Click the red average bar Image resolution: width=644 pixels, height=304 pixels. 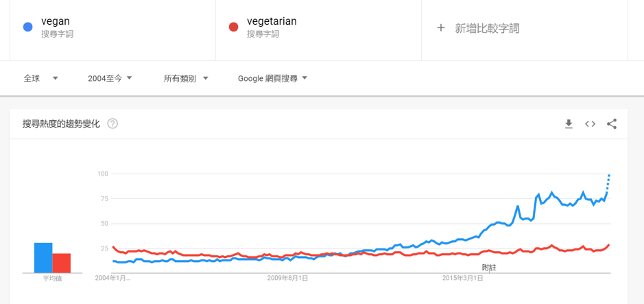pyautogui.click(x=62, y=263)
